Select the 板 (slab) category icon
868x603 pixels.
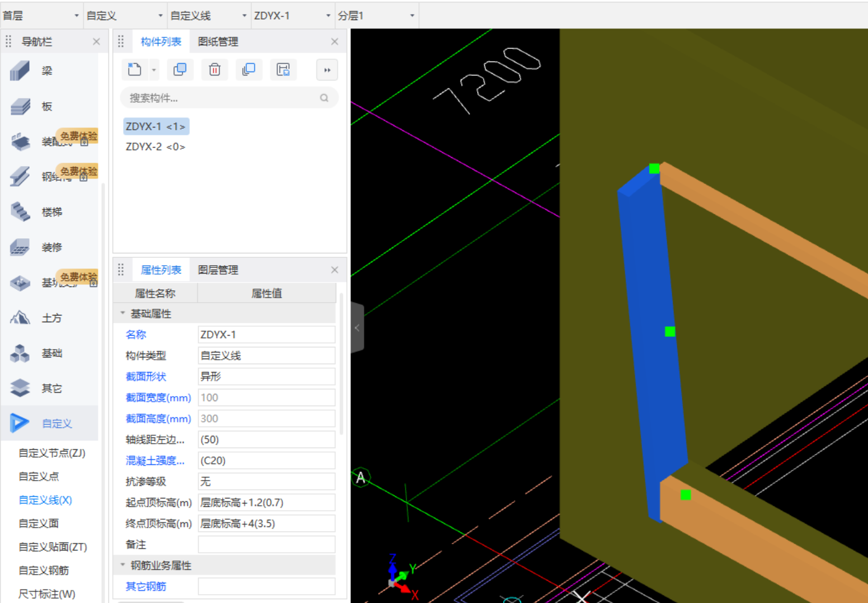point(20,106)
